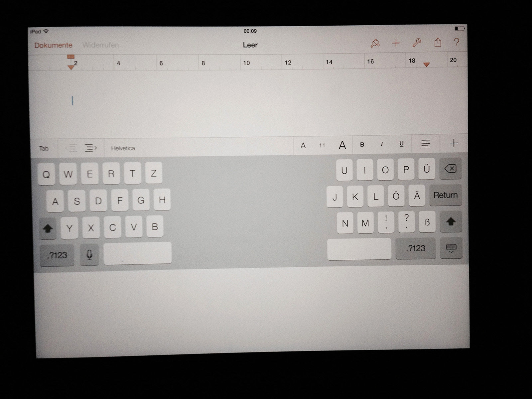
Task: Decrease font size with small A
Action: click(303, 145)
